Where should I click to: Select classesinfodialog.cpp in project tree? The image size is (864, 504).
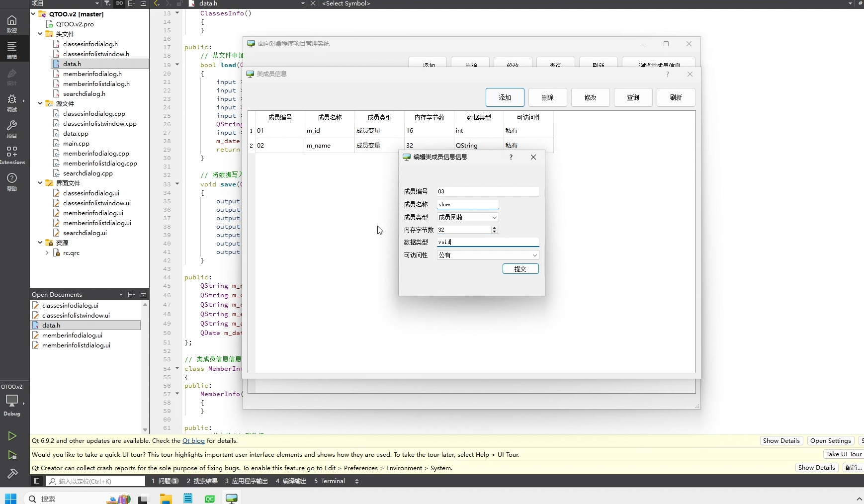(94, 113)
